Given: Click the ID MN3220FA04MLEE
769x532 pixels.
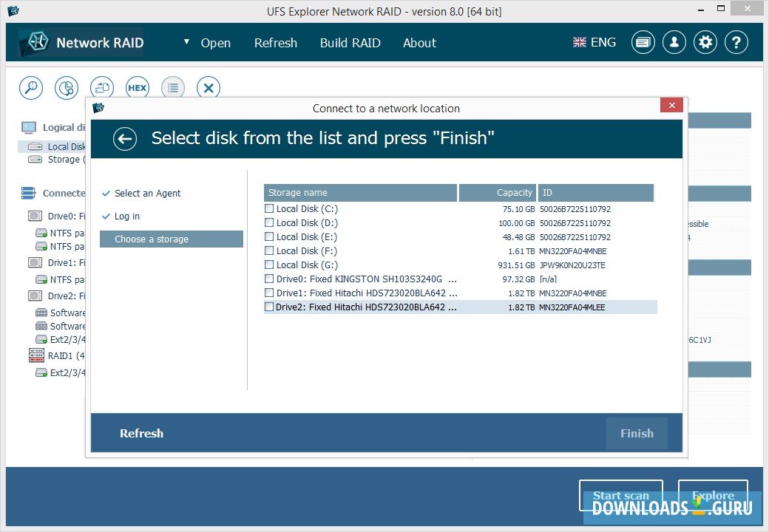Looking at the screenshot, I should tap(572, 307).
